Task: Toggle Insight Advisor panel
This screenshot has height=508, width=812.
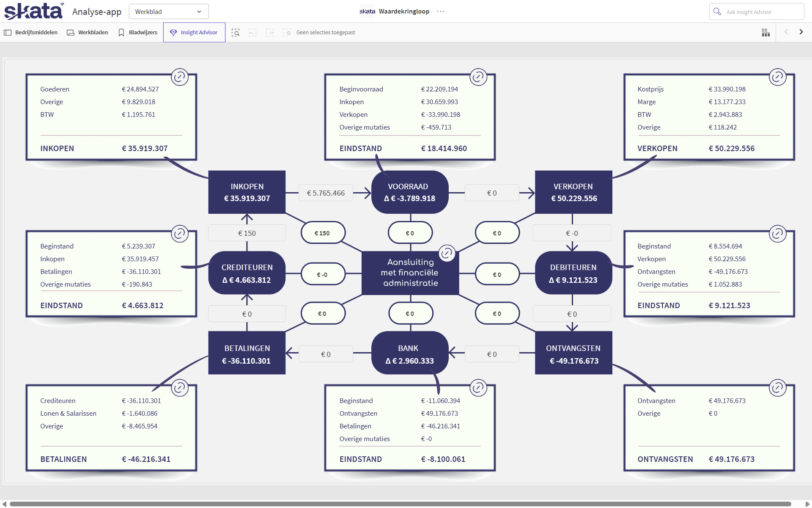Action: pyautogui.click(x=194, y=33)
